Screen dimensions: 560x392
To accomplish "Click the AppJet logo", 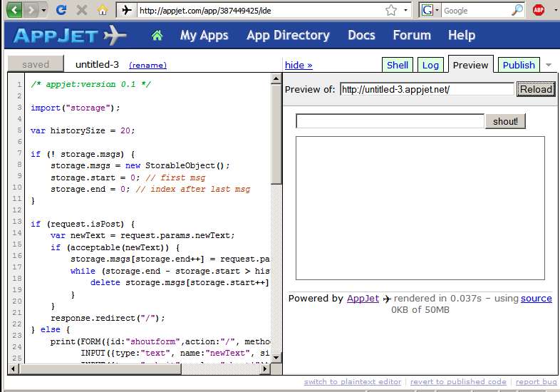I will (69, 36).
